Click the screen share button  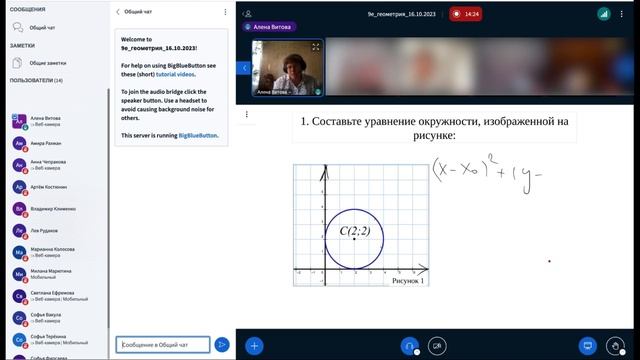click(x=588, y=346)
